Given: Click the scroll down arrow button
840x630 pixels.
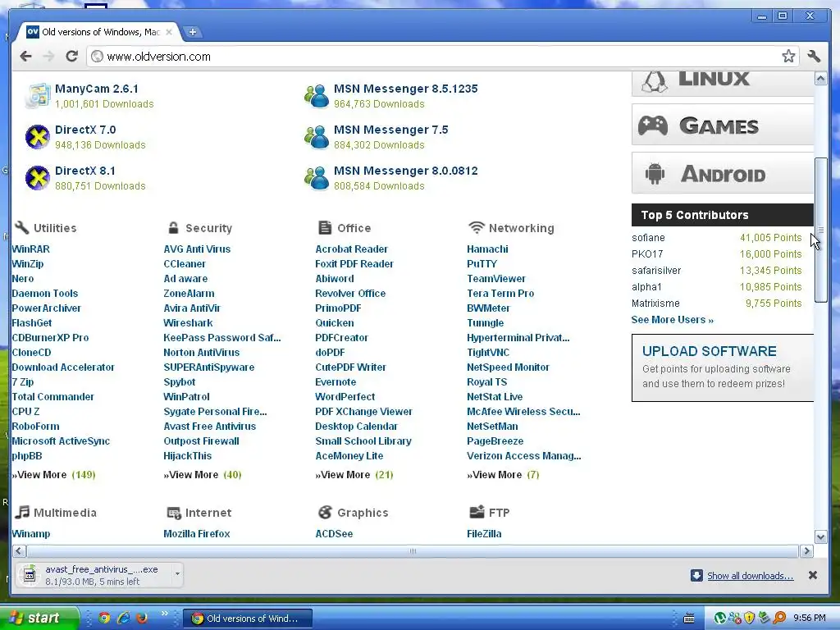Looking at the screenshot, I should click(x=820, y=536).
